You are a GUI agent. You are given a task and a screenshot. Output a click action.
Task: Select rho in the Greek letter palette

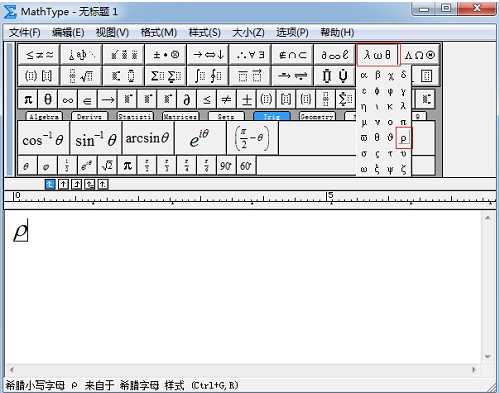pyautogui.click(x=404, y=138)
